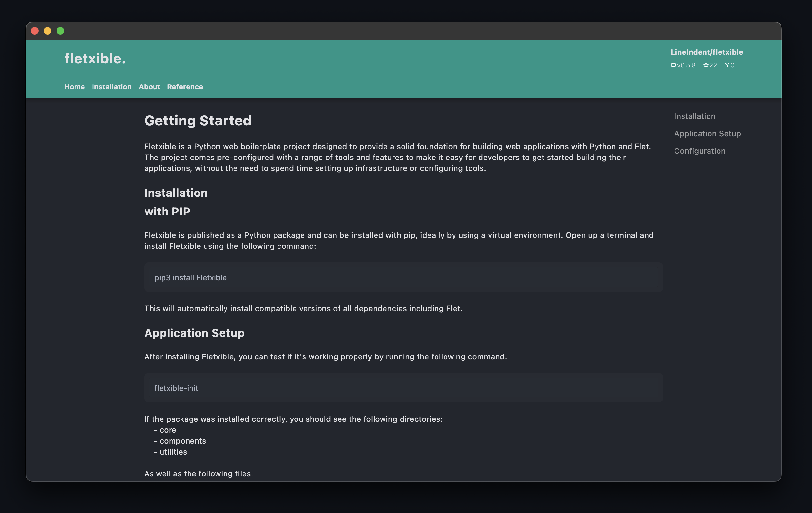This screenshot has width=812, height=513.
Task: Click the fletxible. site logo title
Action: [x=95, y=59]
